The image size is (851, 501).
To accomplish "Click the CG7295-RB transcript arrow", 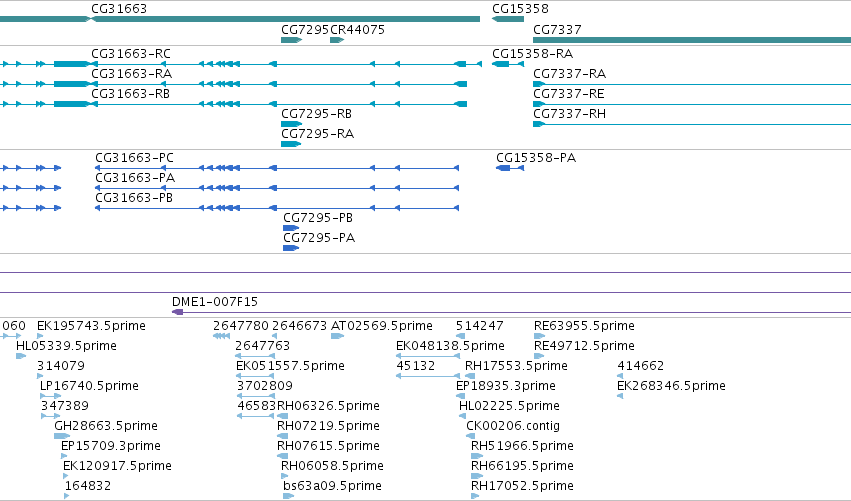I will pos(291,124).
